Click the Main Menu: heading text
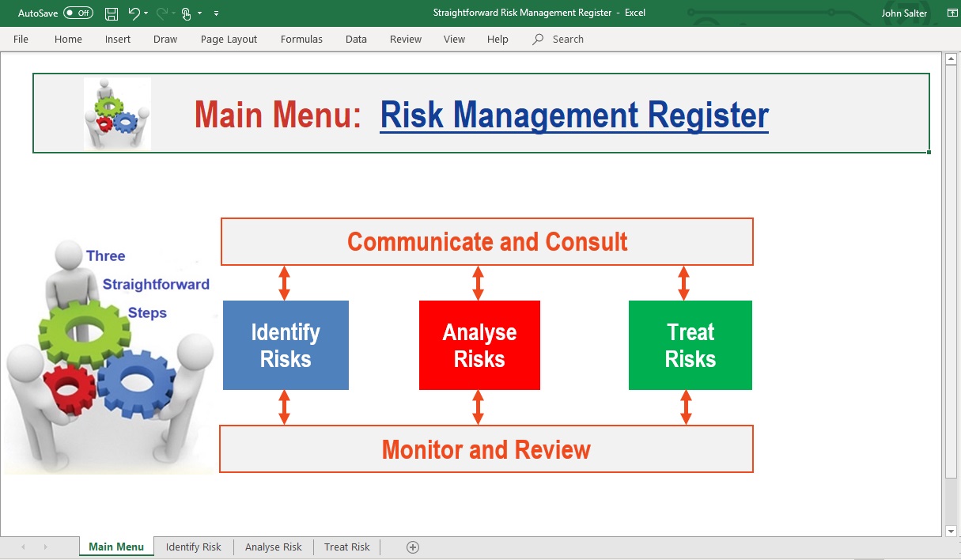The height and width of the screenshot is (560, 961). click(x=278, y=115)
